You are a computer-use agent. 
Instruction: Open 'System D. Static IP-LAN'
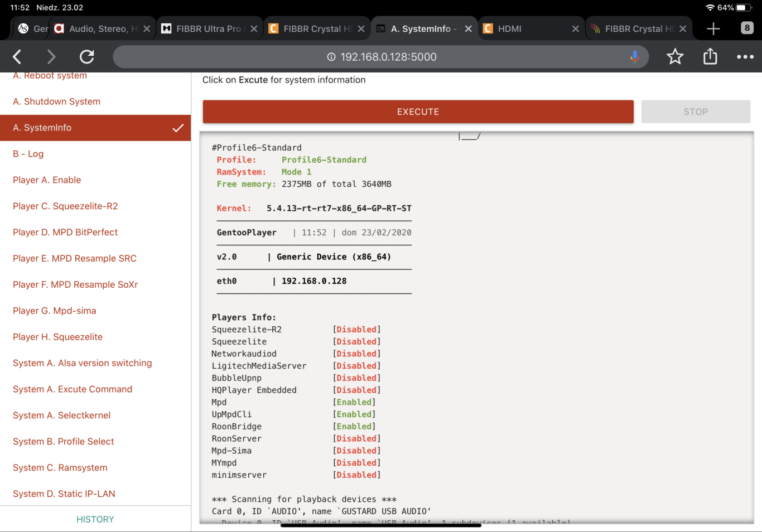[x=95, y=494]
